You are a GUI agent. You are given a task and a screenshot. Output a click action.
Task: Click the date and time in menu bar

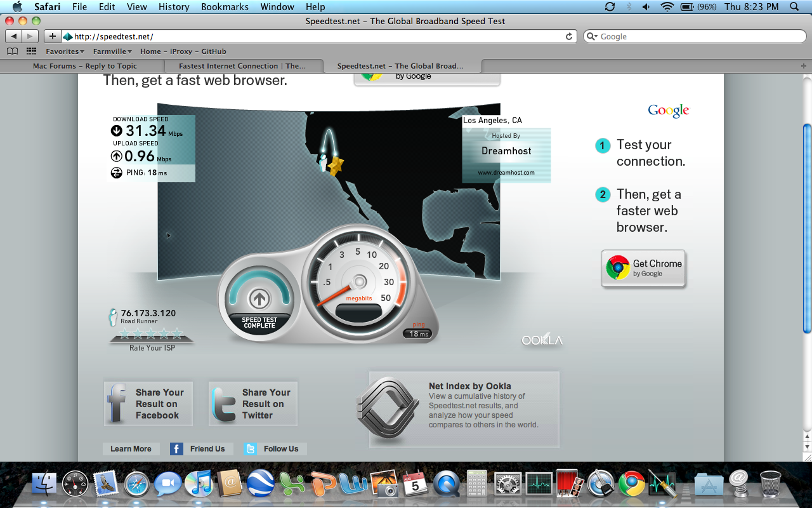tap(751, 7)
